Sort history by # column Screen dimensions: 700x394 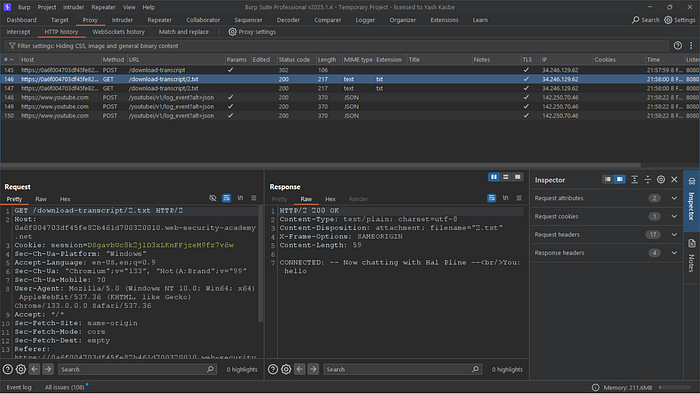[9, 59]
